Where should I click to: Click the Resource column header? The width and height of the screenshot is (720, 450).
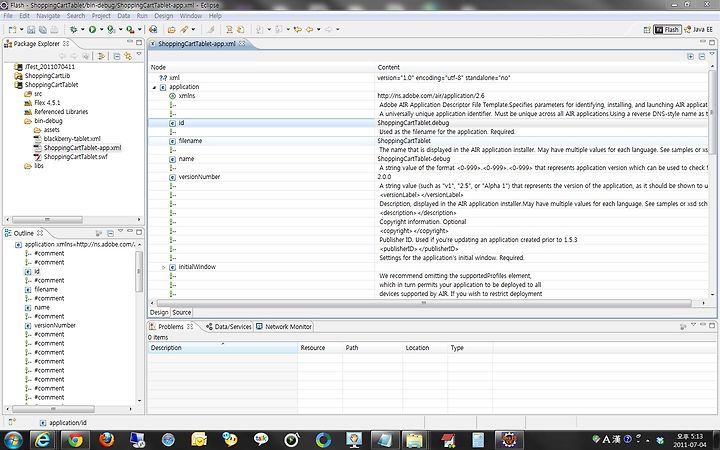[320, 348]
